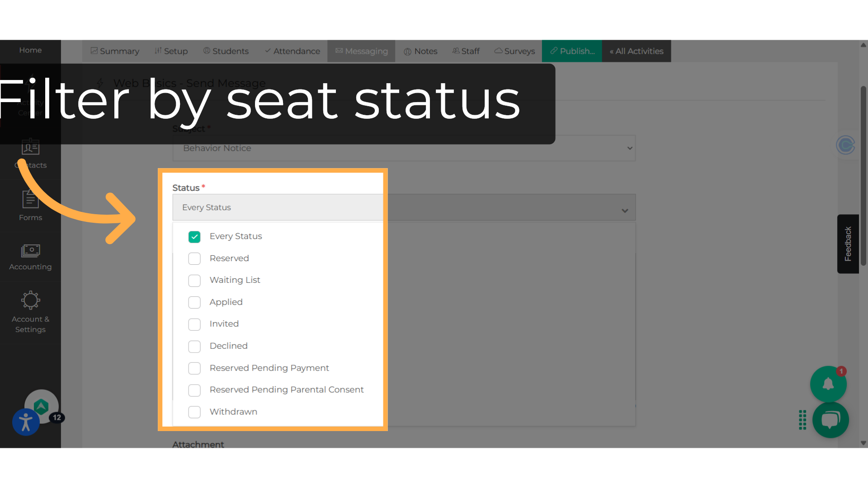
Task: Return to All Activities
Action: pyautogui.click(x=637, y=51)
